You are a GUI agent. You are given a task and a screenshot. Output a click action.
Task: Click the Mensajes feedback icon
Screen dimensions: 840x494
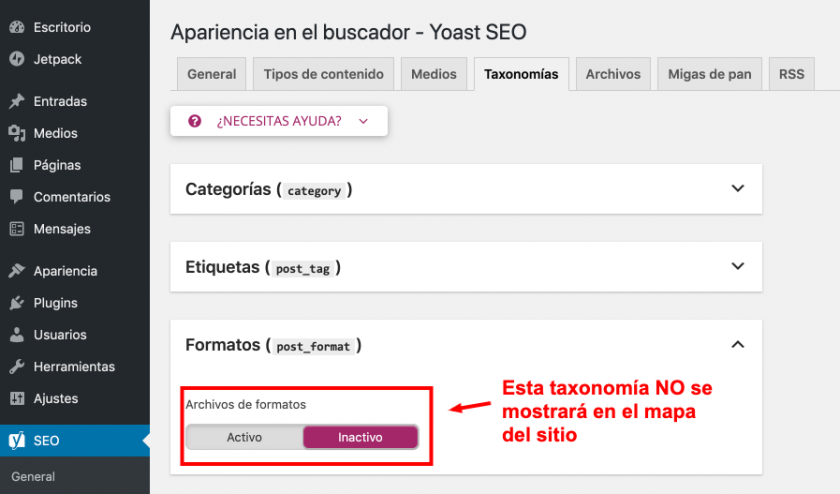coord(17,229)
